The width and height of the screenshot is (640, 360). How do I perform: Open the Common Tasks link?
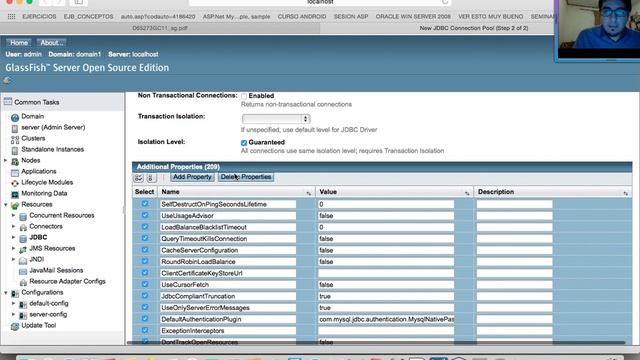[x=37, y=102]
